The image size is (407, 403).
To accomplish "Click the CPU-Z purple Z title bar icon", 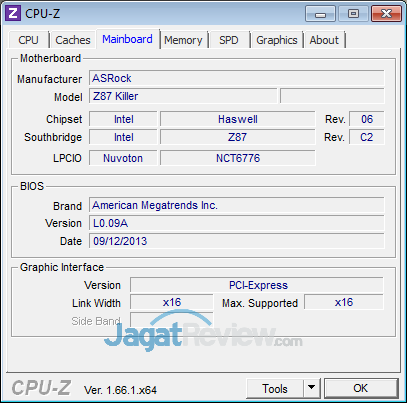I will coord(13,13).
